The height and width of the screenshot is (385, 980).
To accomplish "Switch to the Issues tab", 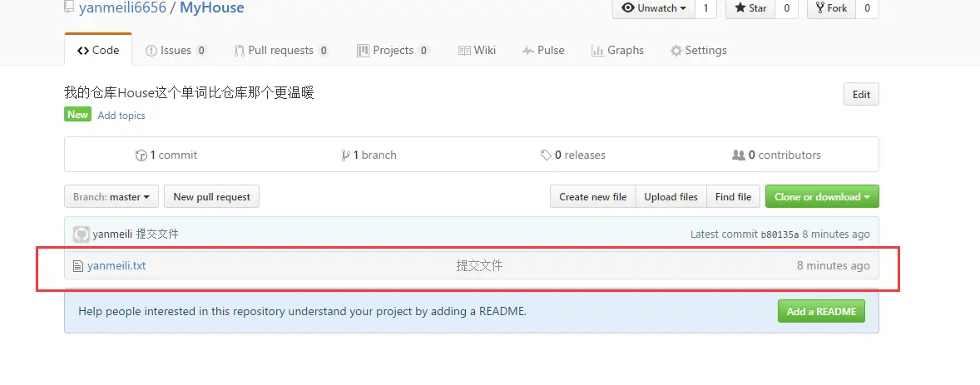I will click(x=176, y=50).
